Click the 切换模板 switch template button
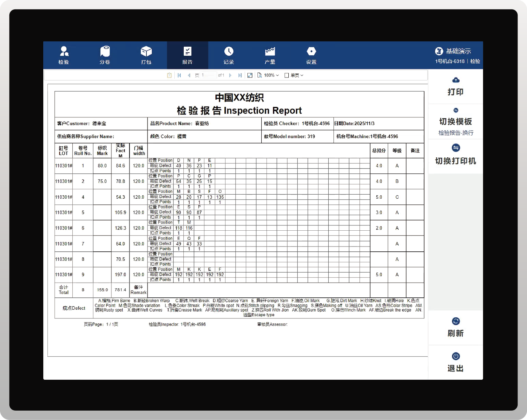 [x=455, y=122]
